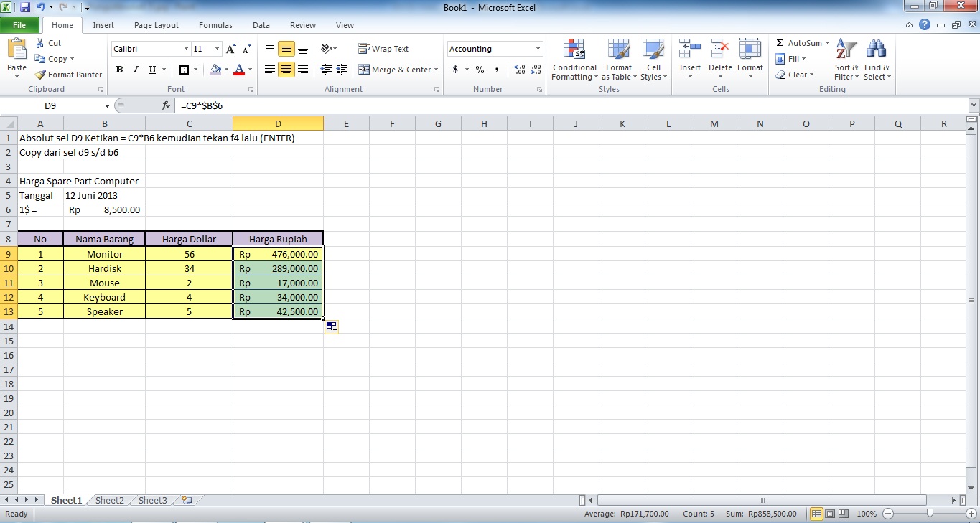Screen dimensions: 980x523
Task: Switch to Sheet2
Action: (x=109, y=500)
